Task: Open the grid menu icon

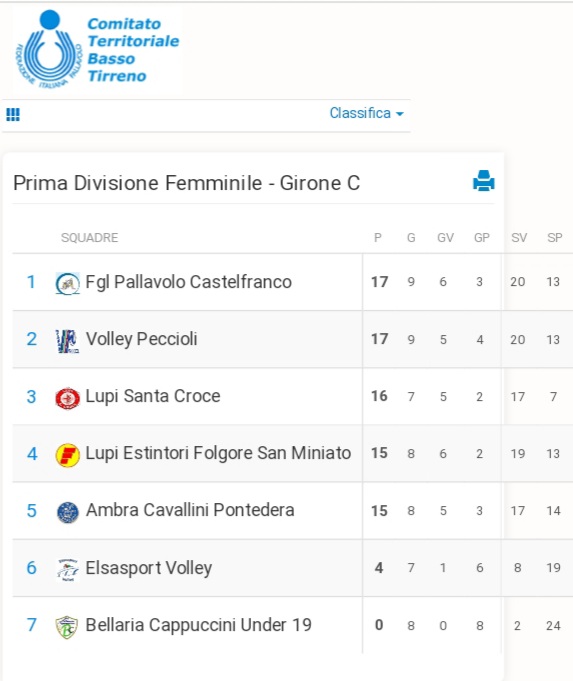Action: click(13, 115)
